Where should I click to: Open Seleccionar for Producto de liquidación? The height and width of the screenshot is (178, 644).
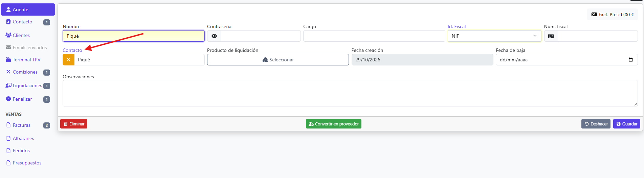tap(278, 60)
